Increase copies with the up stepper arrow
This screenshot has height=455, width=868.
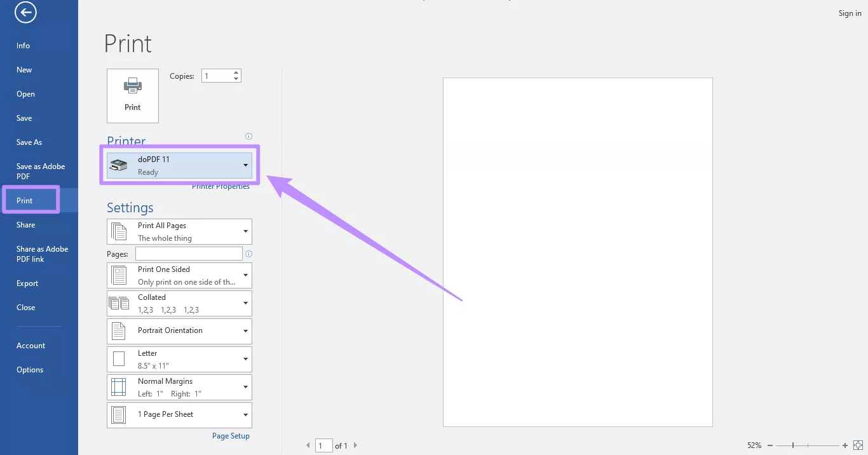click(236, 72)
